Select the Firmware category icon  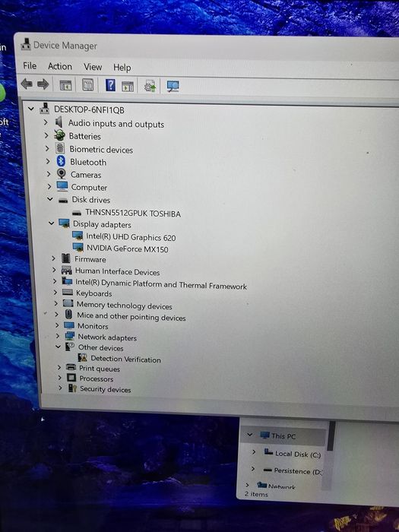point(66,258)
